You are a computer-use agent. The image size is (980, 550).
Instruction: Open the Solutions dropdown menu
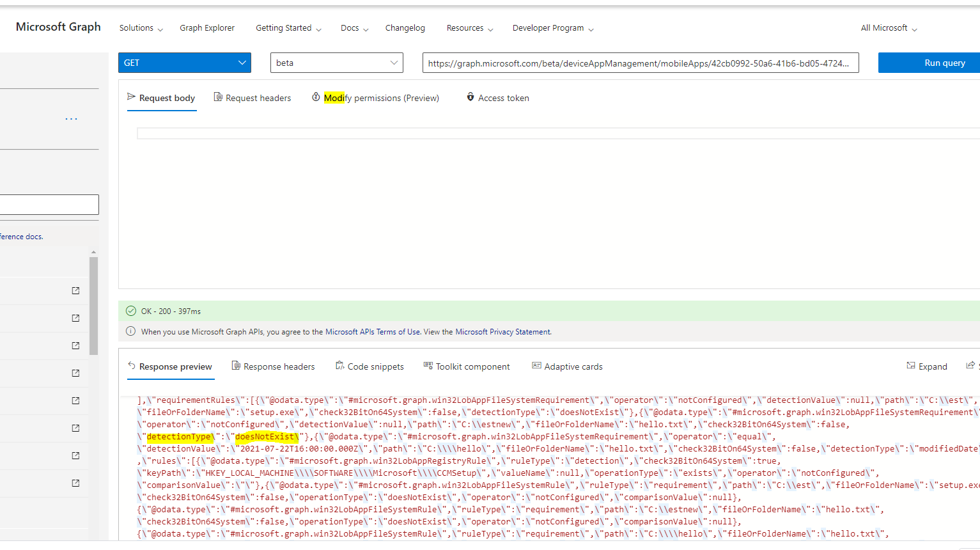coord(141,28)
